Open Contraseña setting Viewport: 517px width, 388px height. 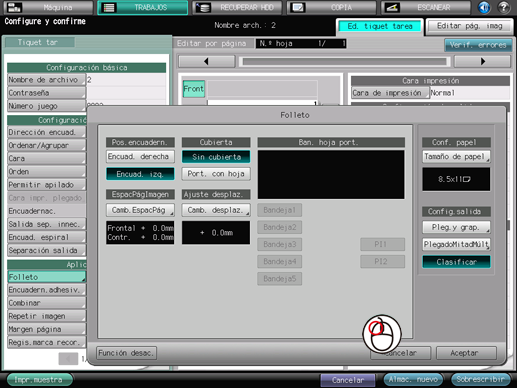[x=46, y=93]
